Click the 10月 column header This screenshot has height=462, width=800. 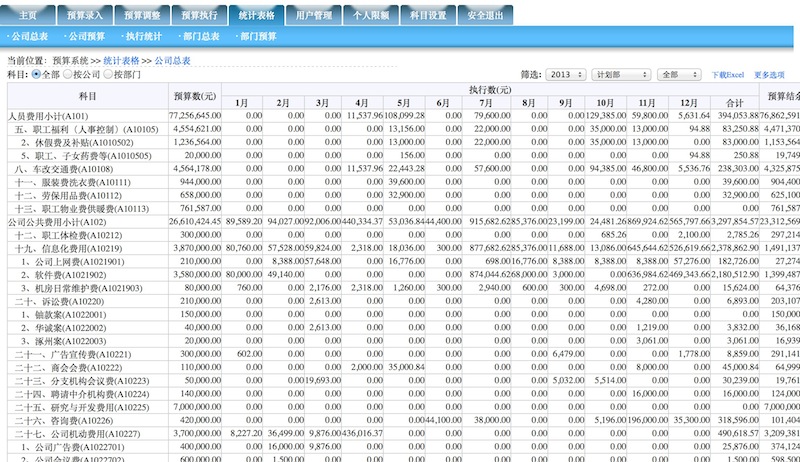click(605, 103)
